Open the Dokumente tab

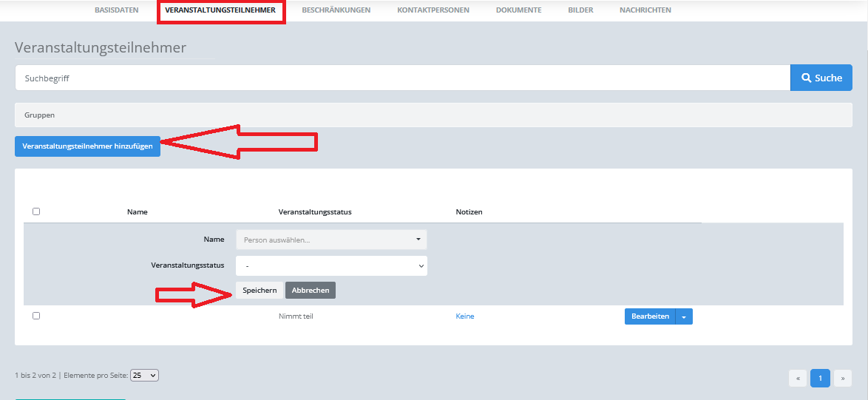[x=519, y=10]
